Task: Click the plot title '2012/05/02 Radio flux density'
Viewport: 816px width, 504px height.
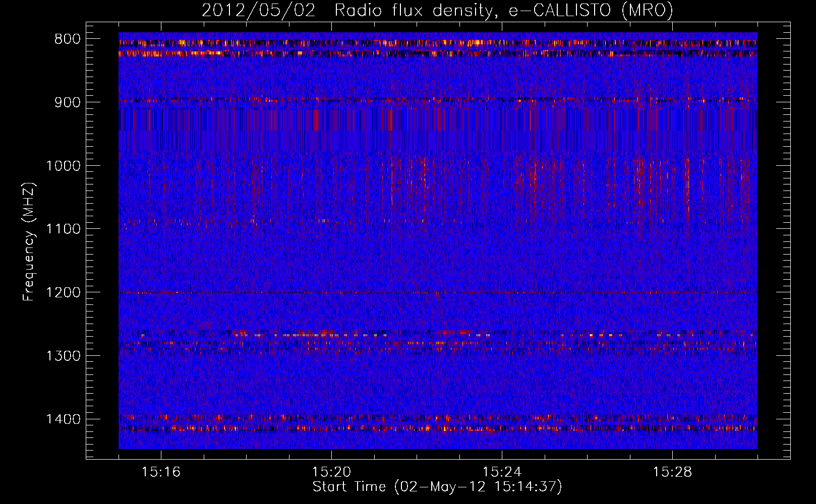Action: pos(437,10)
